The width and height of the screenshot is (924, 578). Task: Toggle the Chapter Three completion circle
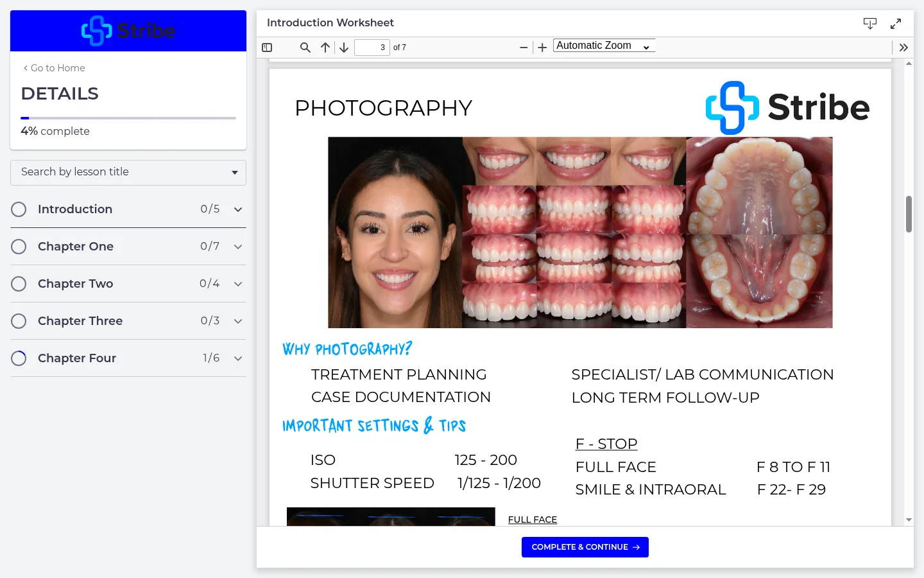coord(19,321)
